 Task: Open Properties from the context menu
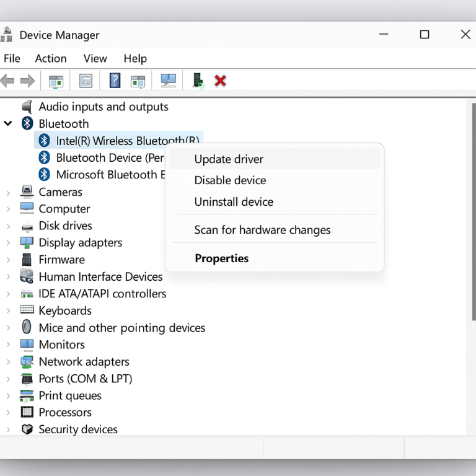pos(221,258)
